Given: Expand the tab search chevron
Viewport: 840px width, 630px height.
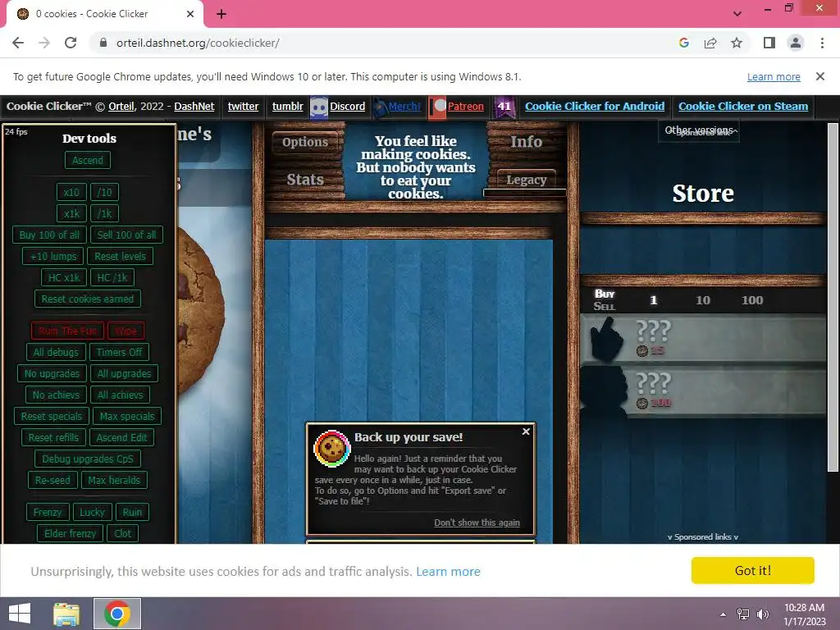Looking at the screenshot, I should coord(737,13).
